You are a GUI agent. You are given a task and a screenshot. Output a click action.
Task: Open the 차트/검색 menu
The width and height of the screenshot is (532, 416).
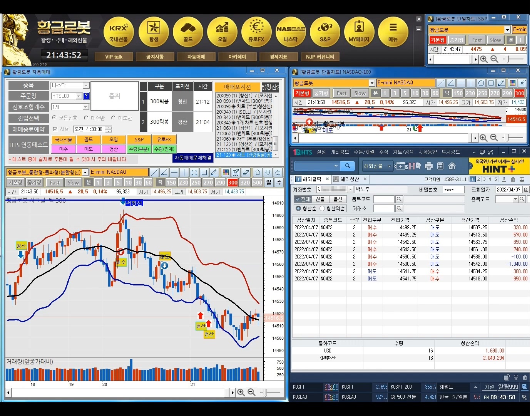click(403, 152)
